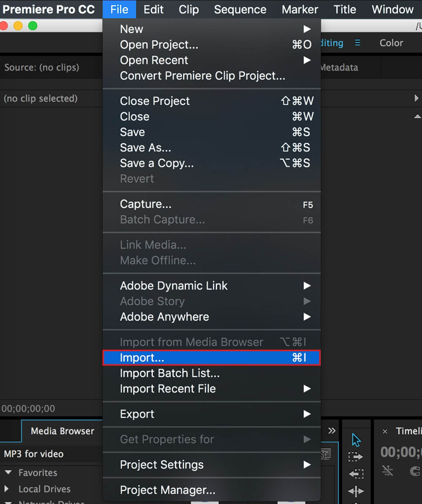
Task: Expand the Adobe Anywhere submenu arrow
Action: (307, 317)
